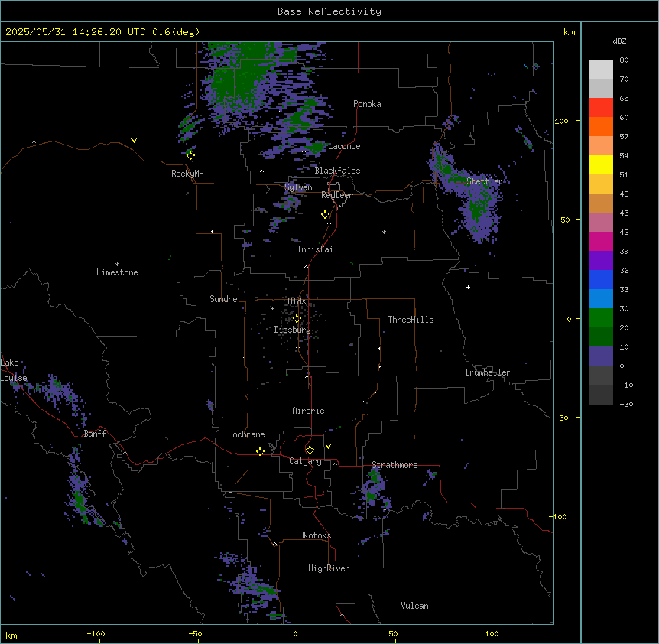Click the Lacombe city label
This screenshot has width=659, height=644.
tap(344, 146)
